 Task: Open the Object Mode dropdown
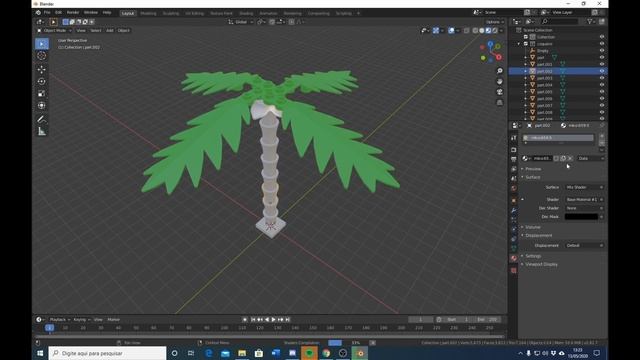54,30
